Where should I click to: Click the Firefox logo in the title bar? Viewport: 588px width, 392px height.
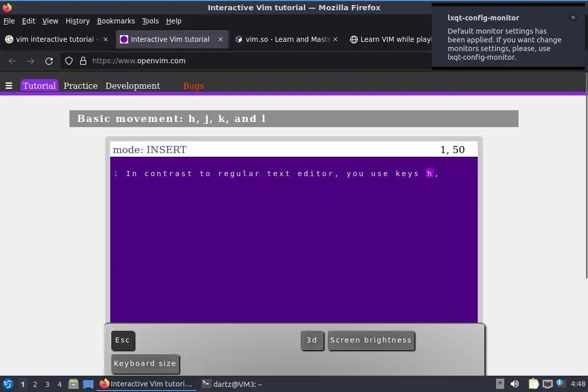[7, 7]
